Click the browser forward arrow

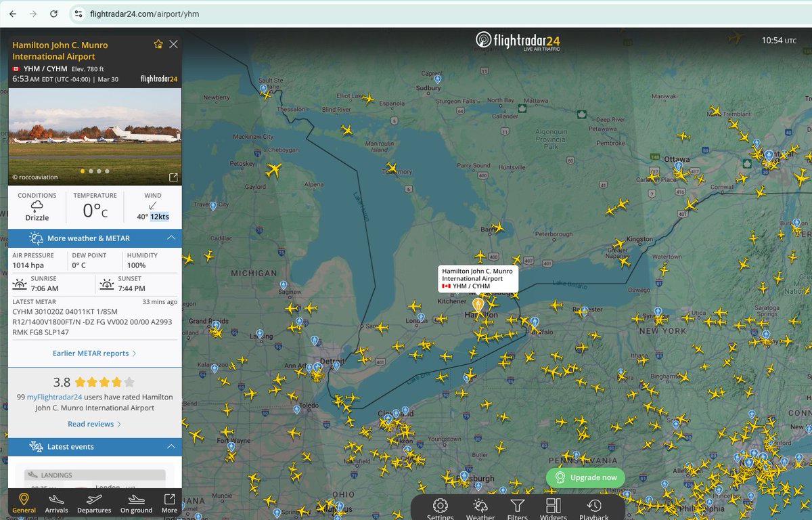pos(33,14)
